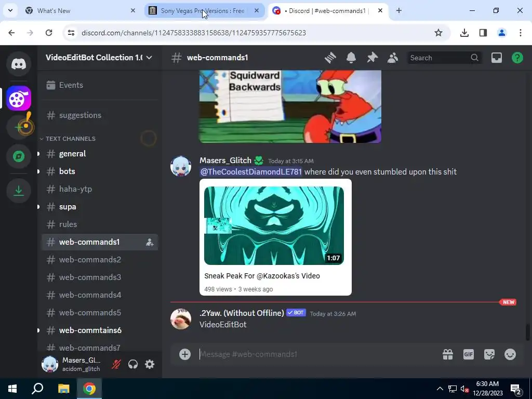Click Masers_Glitch username on message
Image resolution: width=532 pixels, height=399 pixels.
coord(225,161)
